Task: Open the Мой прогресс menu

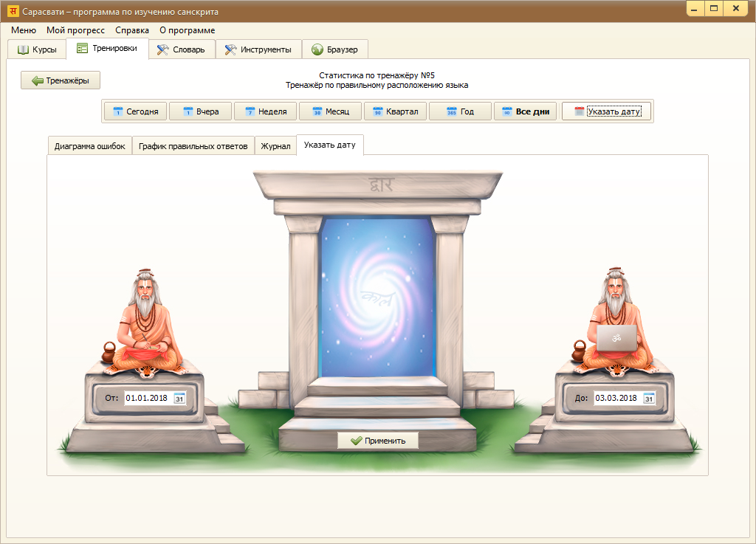Action: [75, 30]
